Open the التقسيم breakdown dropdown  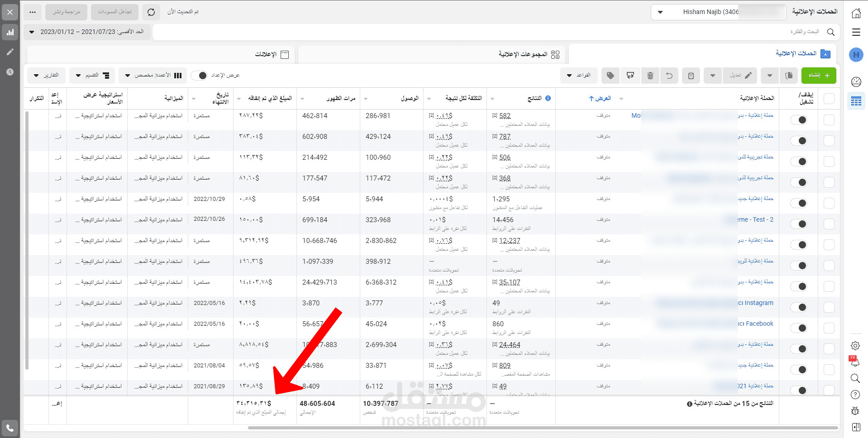[x=92, y=76]
